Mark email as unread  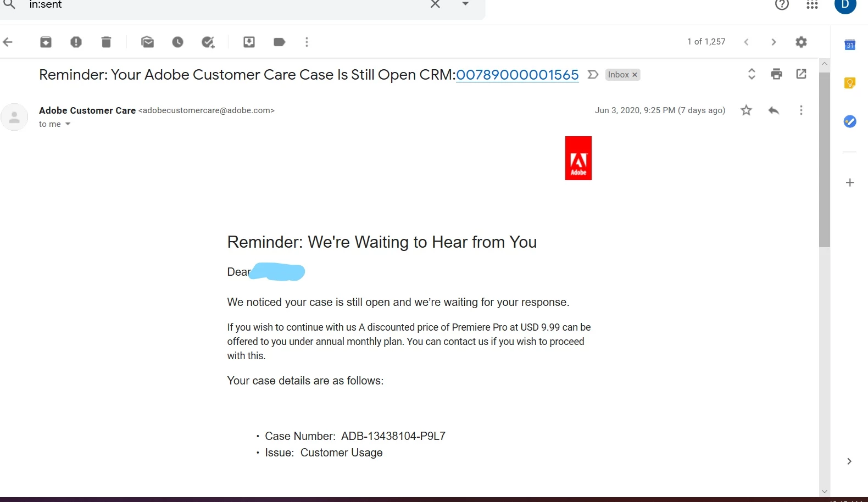click(x=147, y=42)
